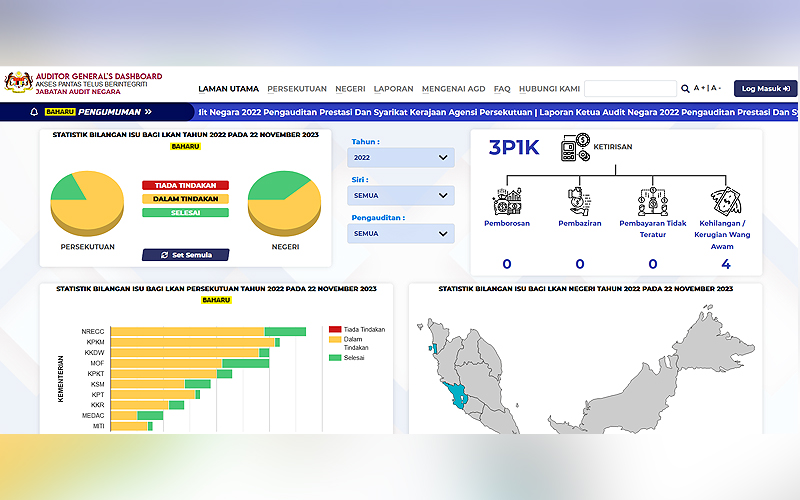Click the search magnifier icon
Screen dimensions: 800x500
pos(684,89)
